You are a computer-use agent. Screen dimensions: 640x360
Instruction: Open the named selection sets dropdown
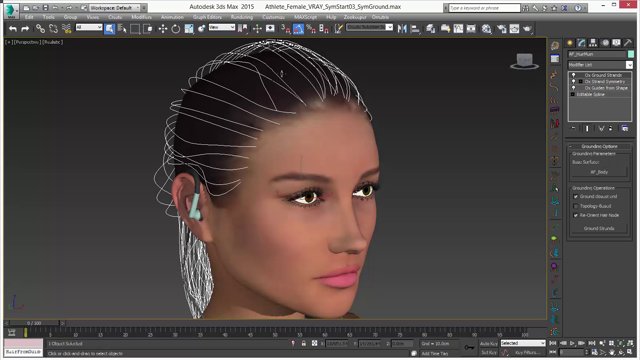pos(370,27)
